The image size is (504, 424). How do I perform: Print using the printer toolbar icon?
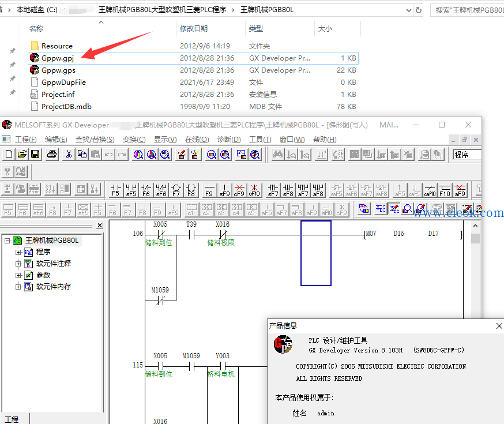(x=52, y=154)
